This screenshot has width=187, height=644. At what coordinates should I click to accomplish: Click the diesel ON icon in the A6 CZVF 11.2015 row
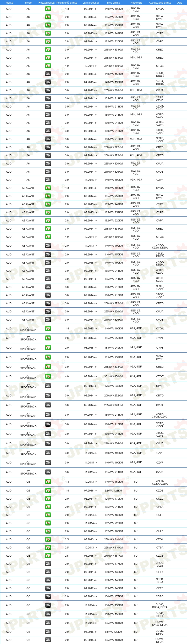[x=48, y=180]
